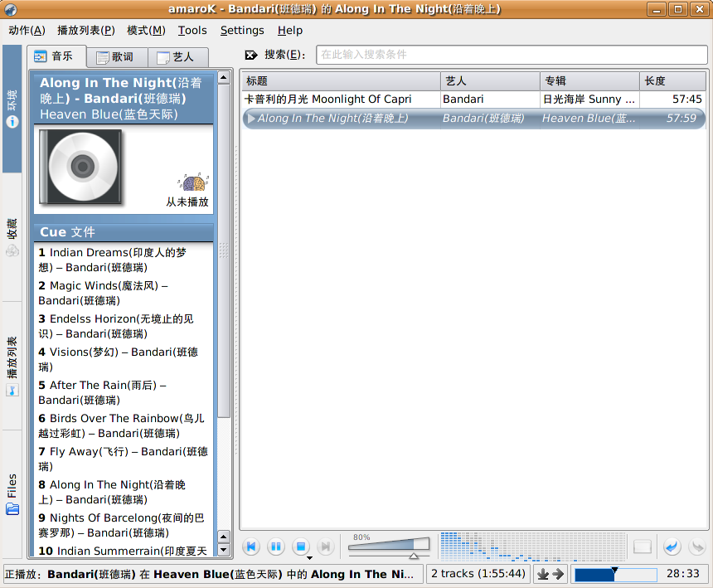The height and width of the screenshot is (588, 713).
Task: Click the previous track button
Action: [x=251, y=547]
